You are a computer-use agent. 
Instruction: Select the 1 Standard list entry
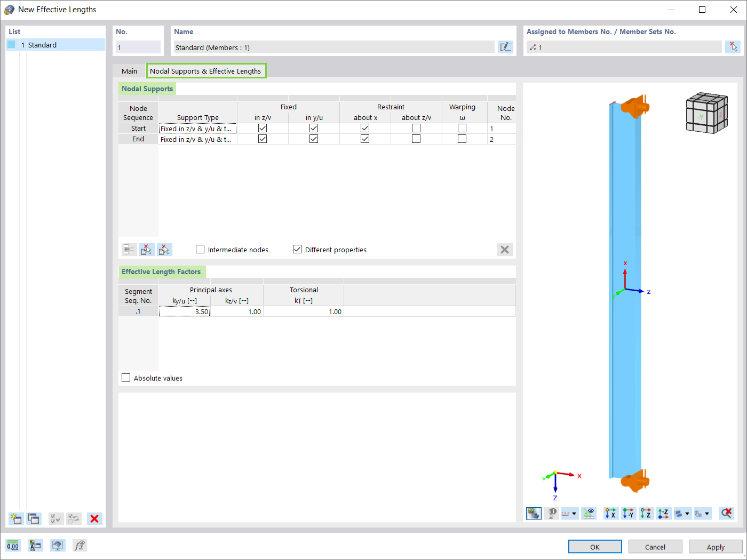click(55, 45)
